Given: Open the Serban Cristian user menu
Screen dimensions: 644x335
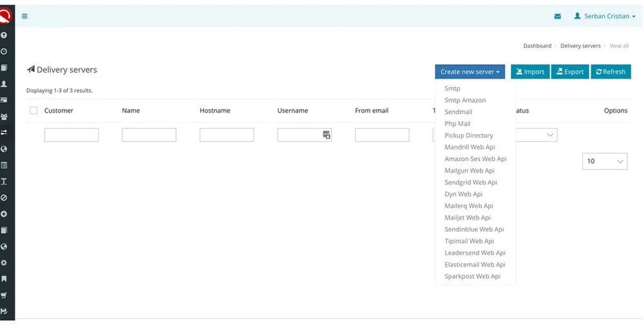Looking at the screenshot, I should 605,16.
